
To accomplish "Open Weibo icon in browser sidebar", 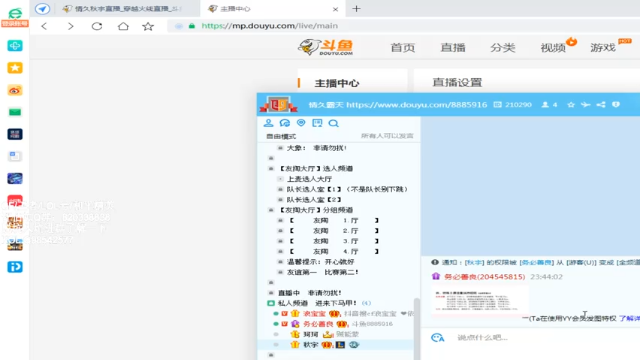I will coord(15,90).
